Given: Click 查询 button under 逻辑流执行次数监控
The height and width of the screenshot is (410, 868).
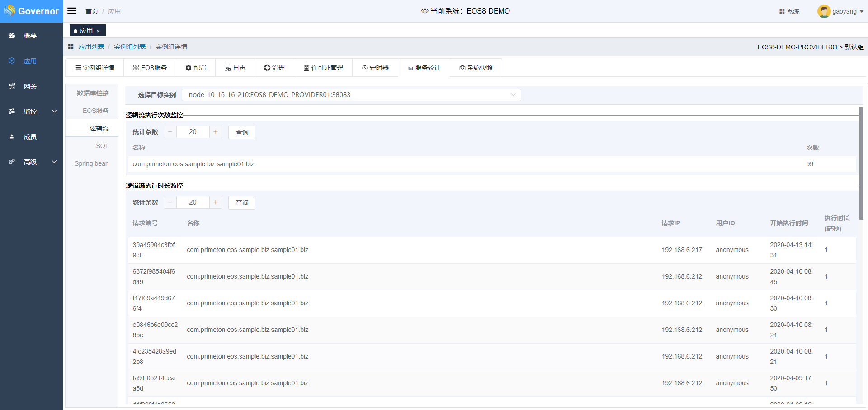Looking at the screenshot, I should (242, 132).
